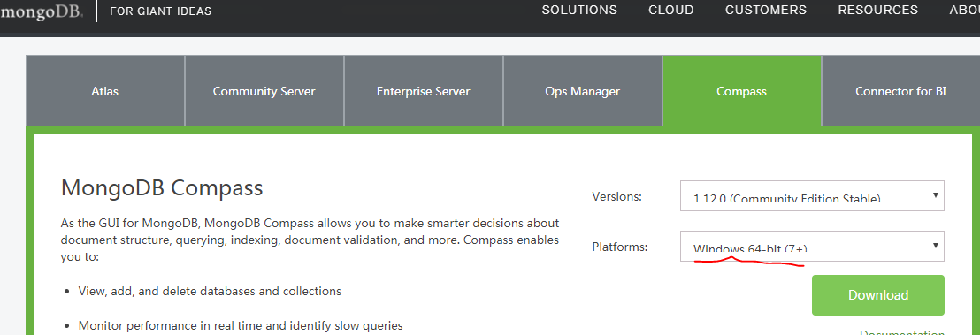Click the Versions: label

(616, 197)
